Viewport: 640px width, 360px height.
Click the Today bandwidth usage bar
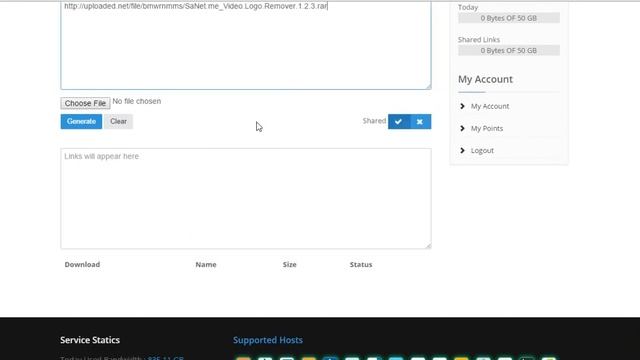[509, 18]
